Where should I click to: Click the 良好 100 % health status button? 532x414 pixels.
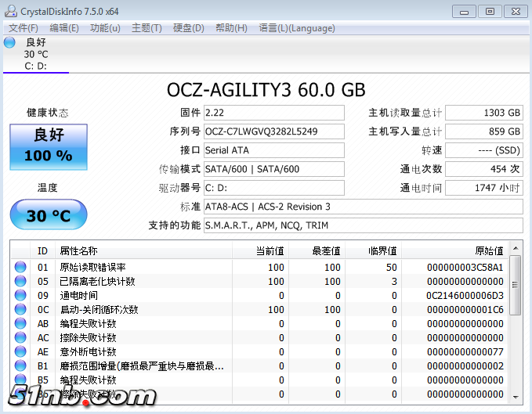[x=49, y=146]
